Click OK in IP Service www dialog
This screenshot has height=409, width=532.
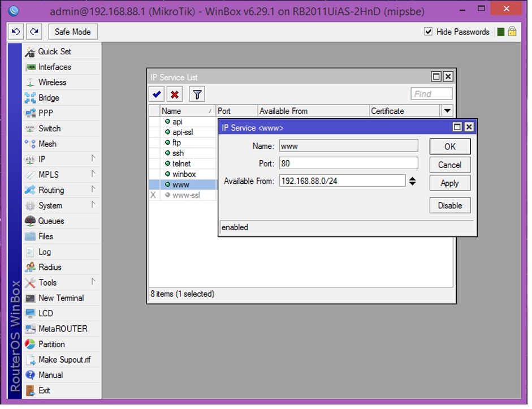(x=450, y=147)
